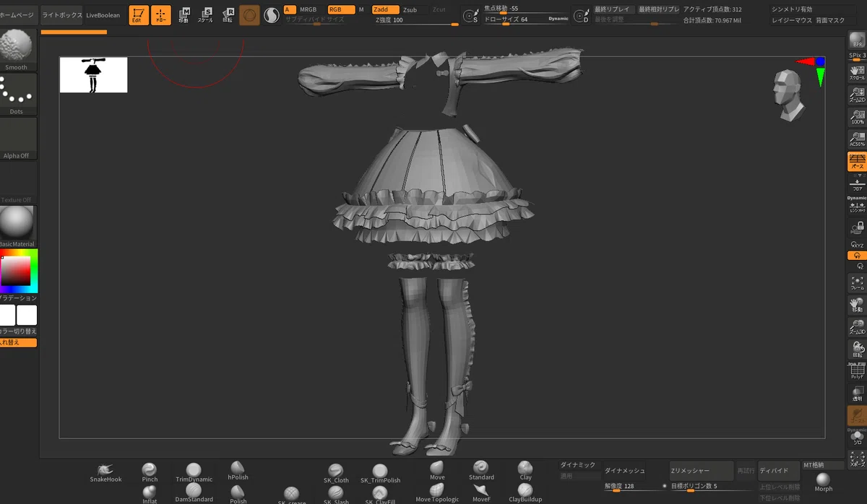
Task: Select the SnakeHook brush
Action: coord(105,473)
